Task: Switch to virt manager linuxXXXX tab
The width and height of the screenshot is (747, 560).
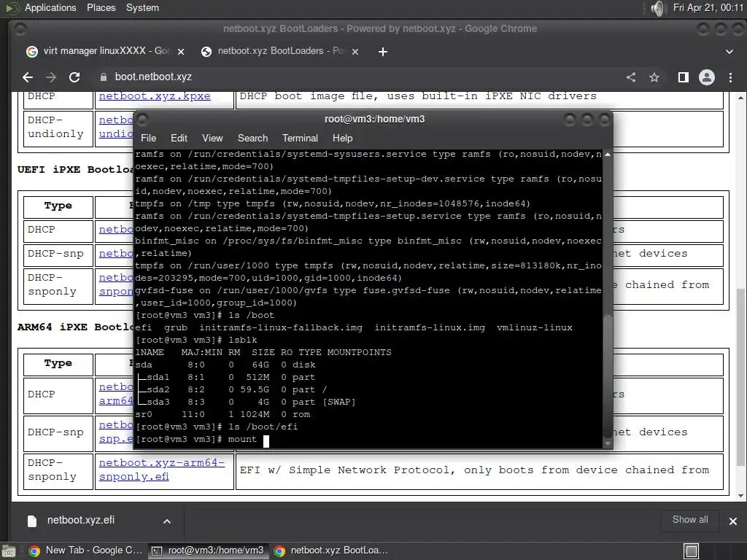Action: tap(105, 51)
